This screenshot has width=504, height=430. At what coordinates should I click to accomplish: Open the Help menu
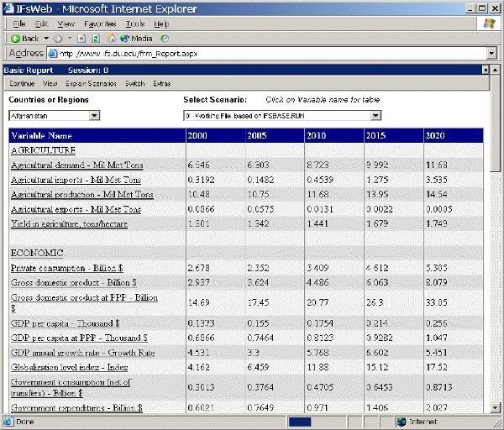coord(161,24)
